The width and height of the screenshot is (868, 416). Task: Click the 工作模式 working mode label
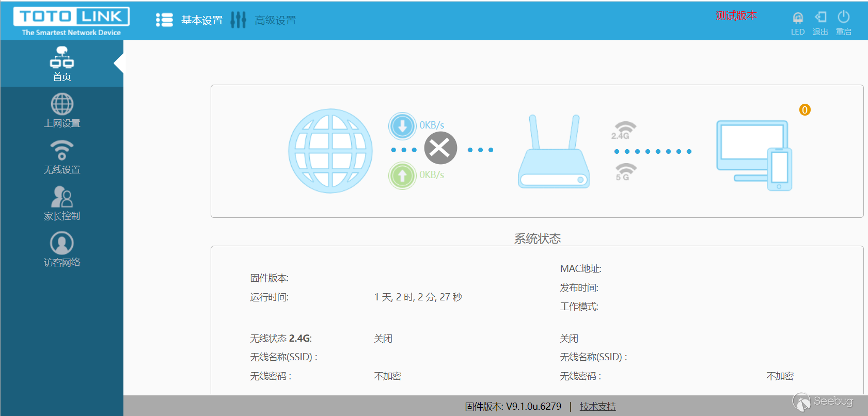tap(579, 307)
